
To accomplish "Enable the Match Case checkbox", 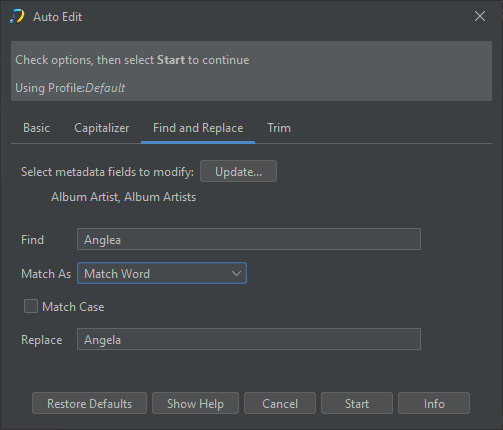I will pyautogui.click(x=31, y=306).
